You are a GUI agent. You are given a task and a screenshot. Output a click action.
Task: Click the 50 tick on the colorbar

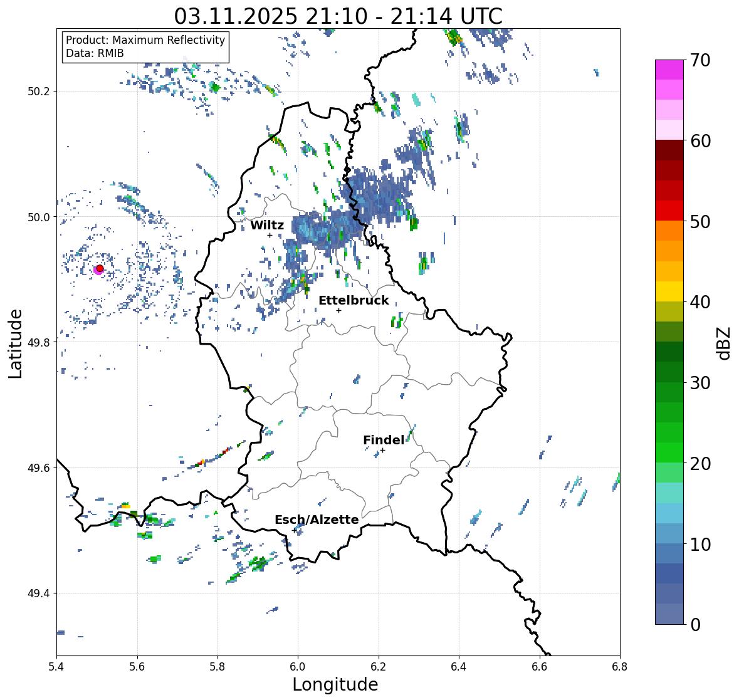[x=700, y=221]
